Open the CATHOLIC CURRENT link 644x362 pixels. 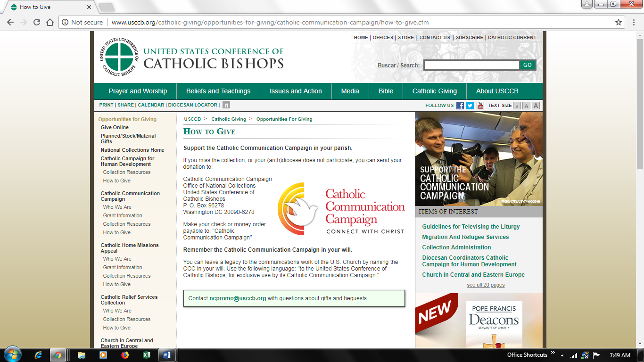[512, 38]
